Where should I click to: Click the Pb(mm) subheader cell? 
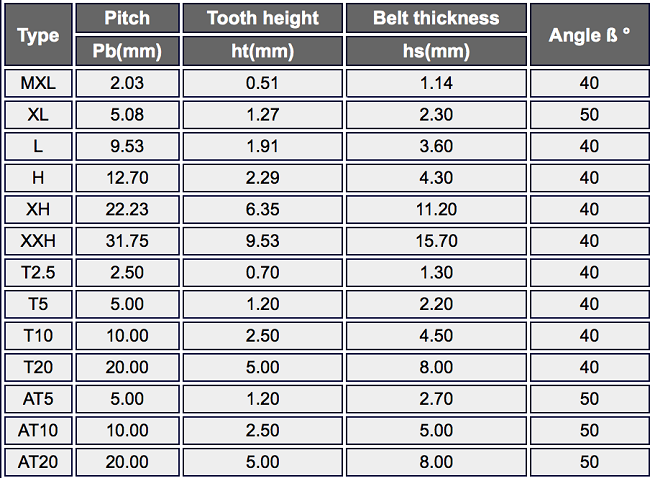click(x=127, y=51)
